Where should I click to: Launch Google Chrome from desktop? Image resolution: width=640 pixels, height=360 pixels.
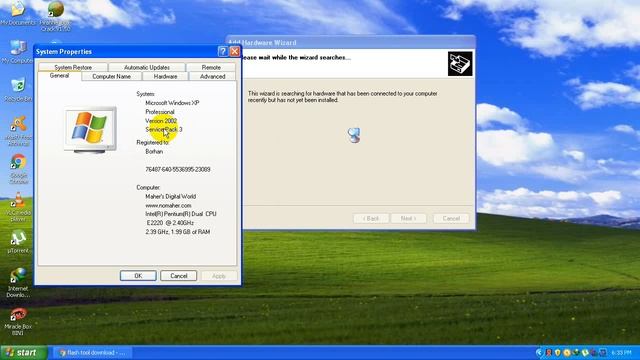tap(18, 169)
